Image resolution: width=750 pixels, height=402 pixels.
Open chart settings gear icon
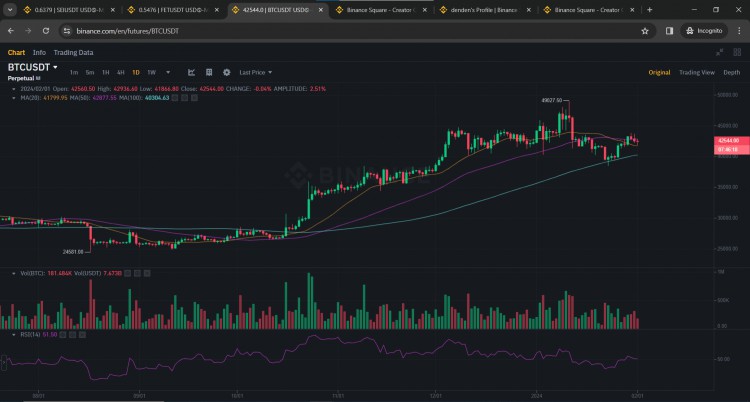tap(227, 72)
